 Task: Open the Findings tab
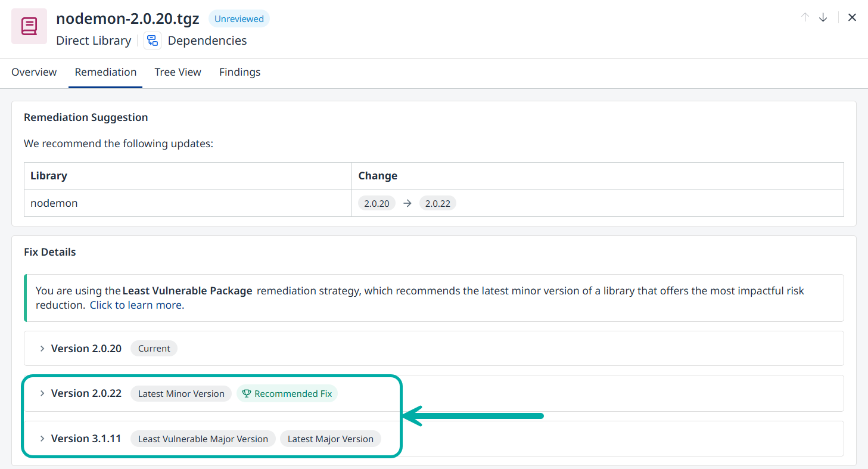[239, 72]
